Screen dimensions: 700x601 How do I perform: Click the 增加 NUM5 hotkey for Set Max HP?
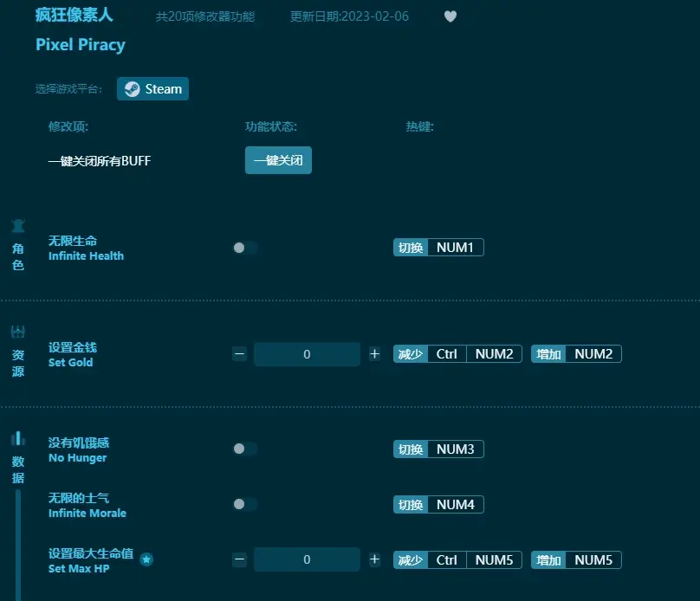coord(576,560)
